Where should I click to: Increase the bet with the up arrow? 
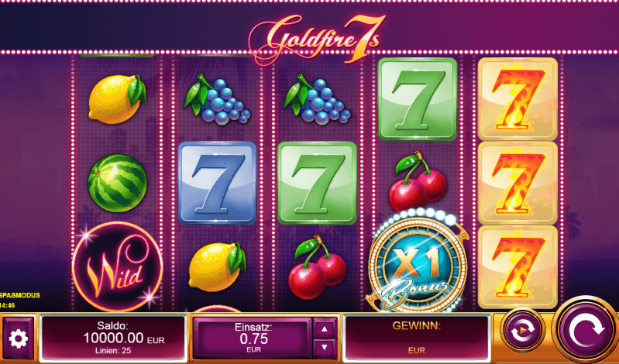pyautogui.click(x=325, y=328)
